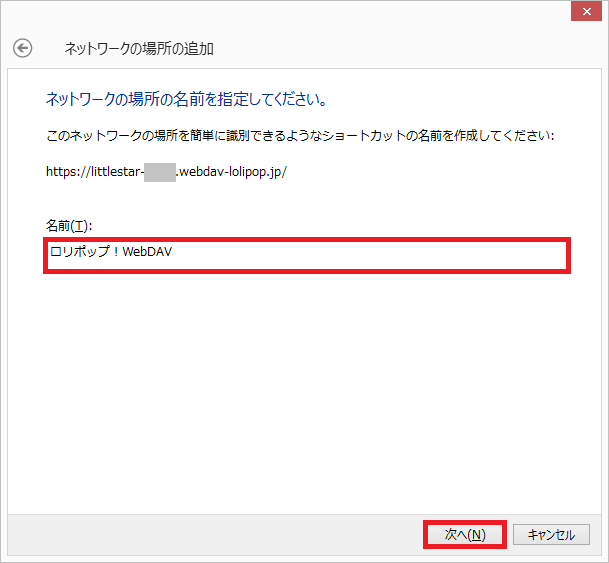Close the Add Network Location dialog
Screen dimensions: 609x563
click(586, 11)
